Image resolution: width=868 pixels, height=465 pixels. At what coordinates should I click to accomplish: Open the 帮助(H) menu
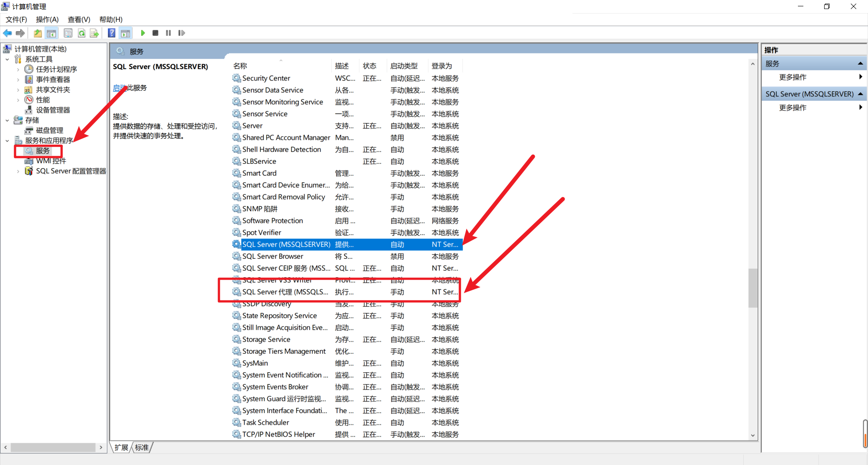coord(111,19)
